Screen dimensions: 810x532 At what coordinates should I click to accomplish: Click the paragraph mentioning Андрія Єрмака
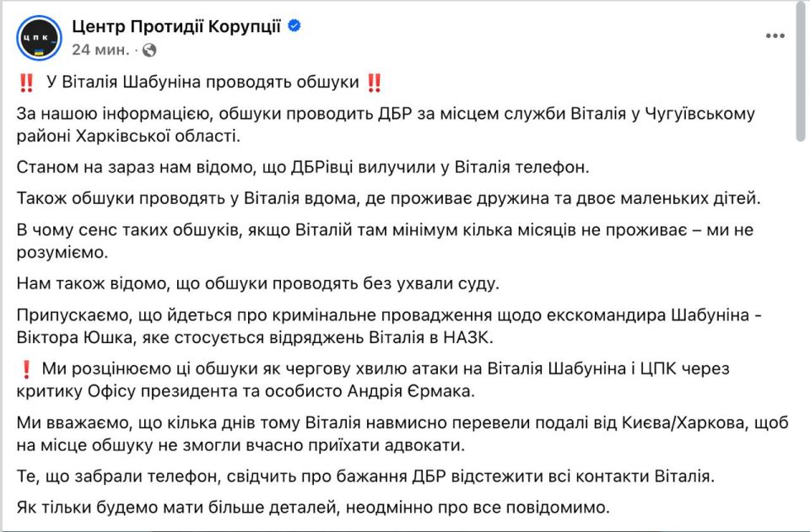click(x=373, y=379)
